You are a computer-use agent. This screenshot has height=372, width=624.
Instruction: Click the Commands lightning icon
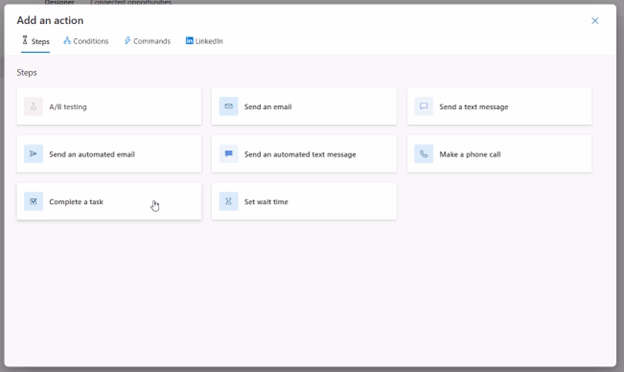pos(127,41)
